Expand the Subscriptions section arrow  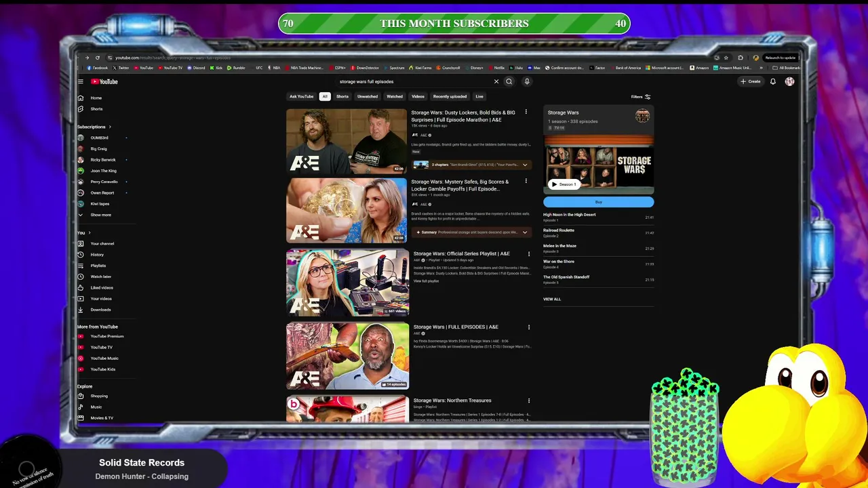(x=110, y=127)
